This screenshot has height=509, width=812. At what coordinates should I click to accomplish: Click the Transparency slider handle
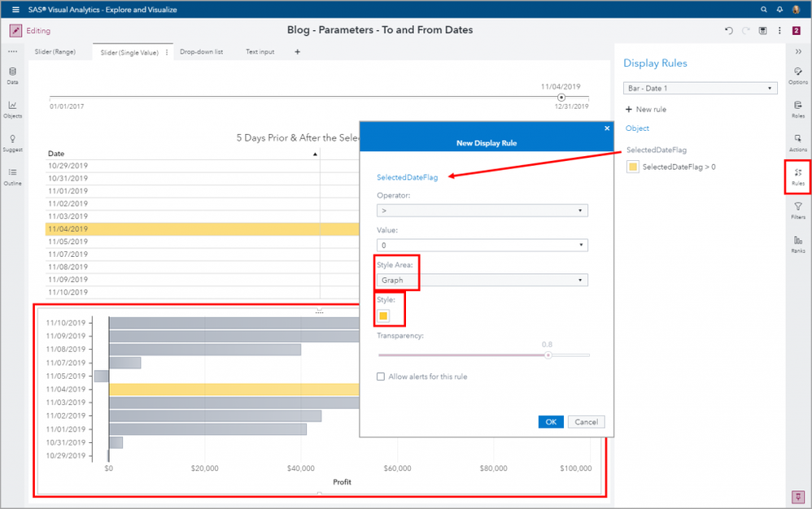point(548,355)
